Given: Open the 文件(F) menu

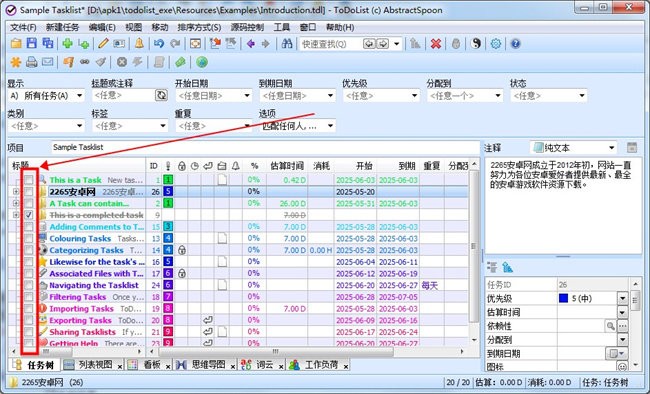Looking at the screenshot, I should 23,27.
